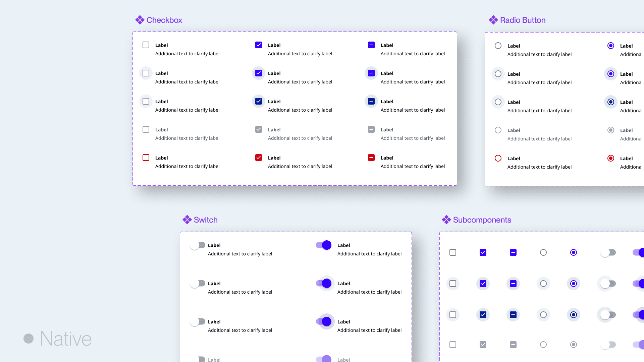Viewport: 644px width, 362px height.
Task: Click the red selected radio button with label
Action: (x=611, y=158)
